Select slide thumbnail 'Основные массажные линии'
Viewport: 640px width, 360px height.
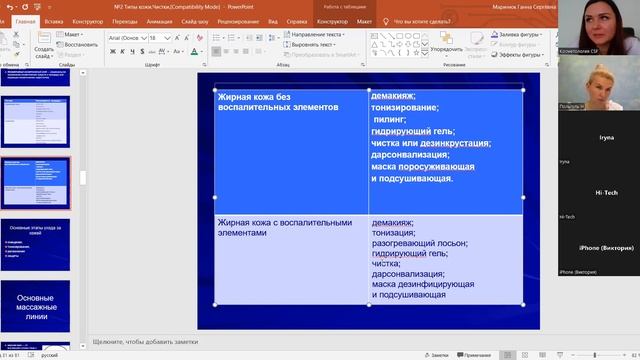click(36, 306)
